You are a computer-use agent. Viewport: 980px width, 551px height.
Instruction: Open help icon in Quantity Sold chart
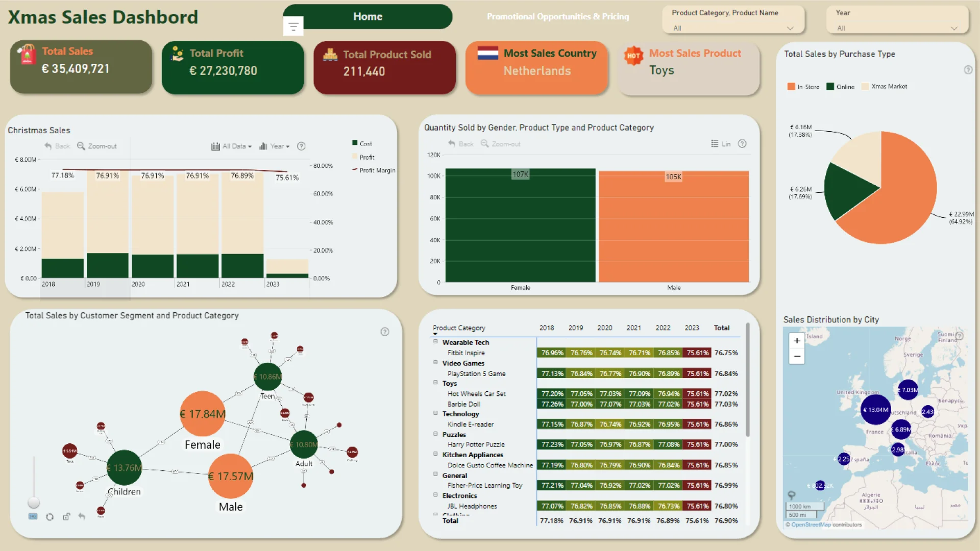coord(742,144)
